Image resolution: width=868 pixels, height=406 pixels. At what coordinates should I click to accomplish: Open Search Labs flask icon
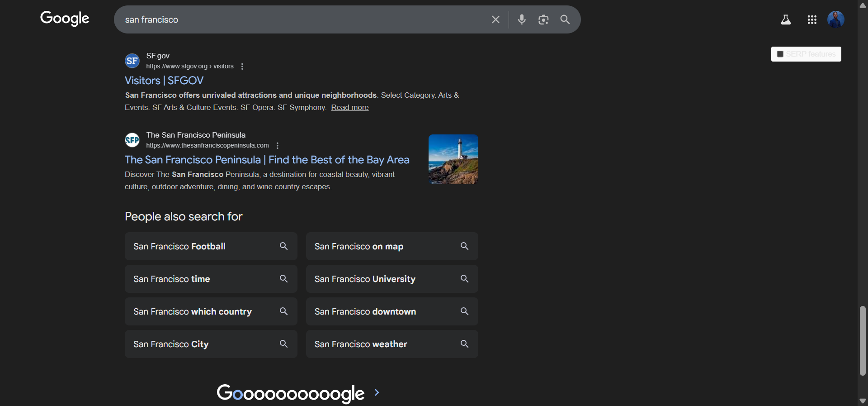pos(786,19)
